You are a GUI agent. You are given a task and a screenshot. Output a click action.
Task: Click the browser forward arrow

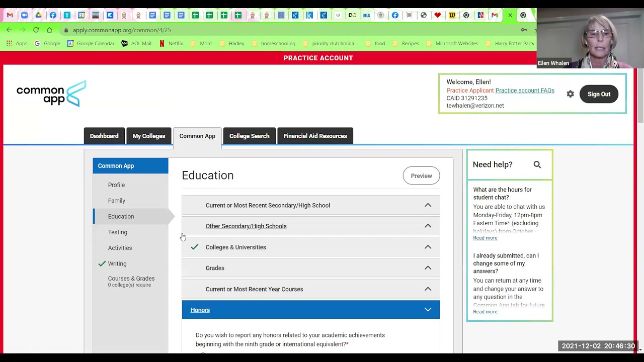(x=23, y=30)
